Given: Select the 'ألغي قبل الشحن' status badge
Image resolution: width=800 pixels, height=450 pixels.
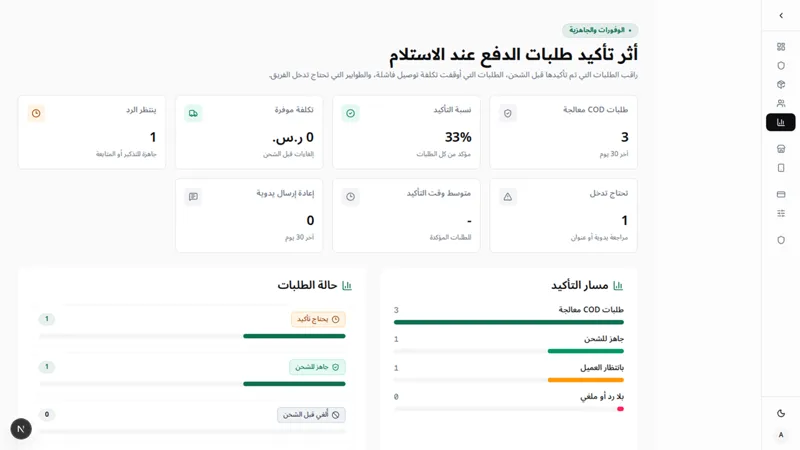Looking at the screenshot, I should coord(311,415).
